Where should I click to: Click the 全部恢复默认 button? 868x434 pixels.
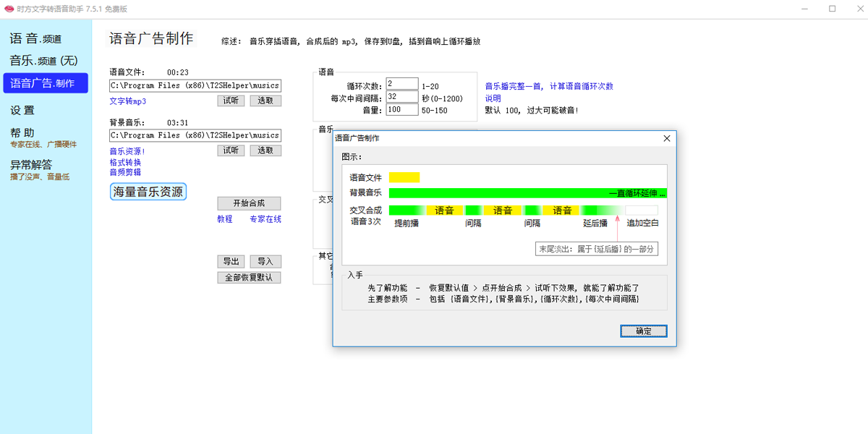point(249,278)
